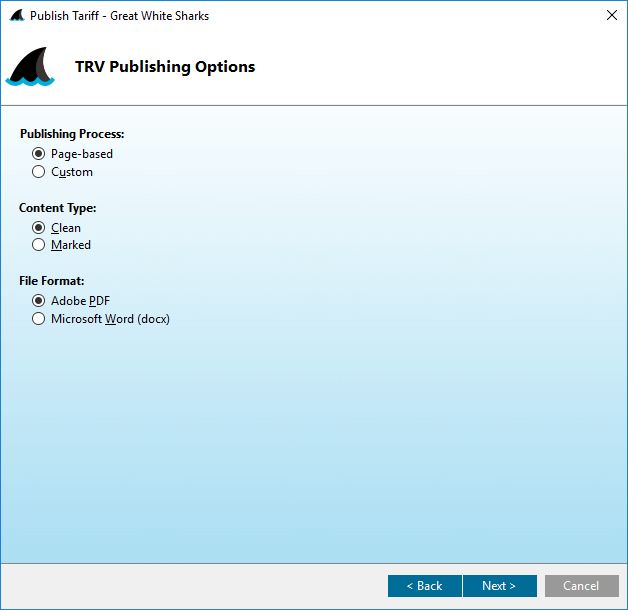Close the Publish Tariff dialog window
The height and width of the screenshot is (610, 628).
pyautogui.click(x=611, y=15)
